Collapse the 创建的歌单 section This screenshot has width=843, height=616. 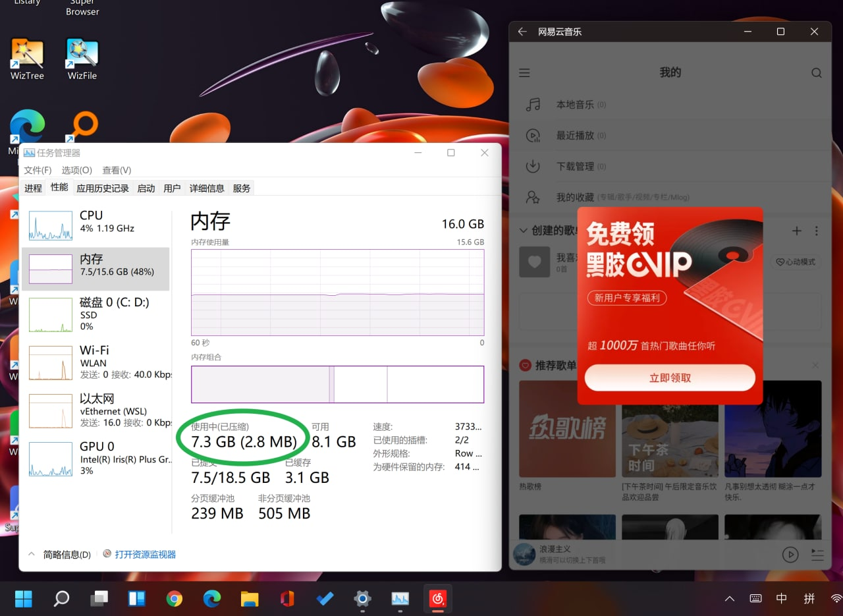pos(524,231)
